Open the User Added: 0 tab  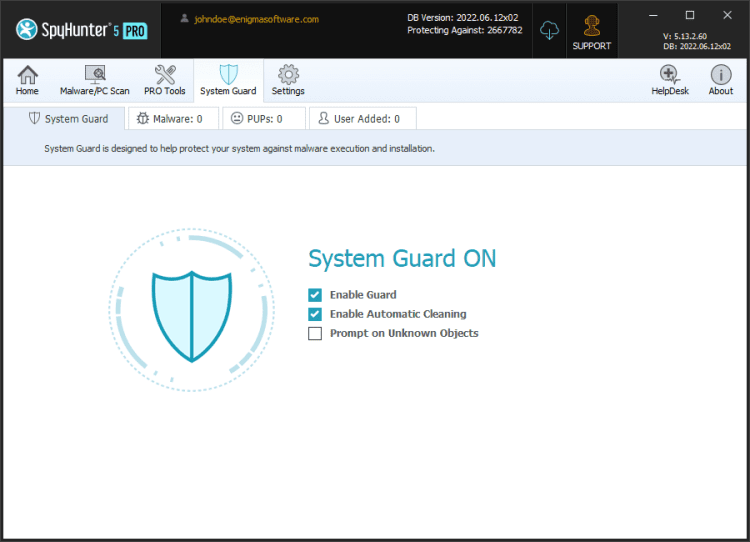363,118
